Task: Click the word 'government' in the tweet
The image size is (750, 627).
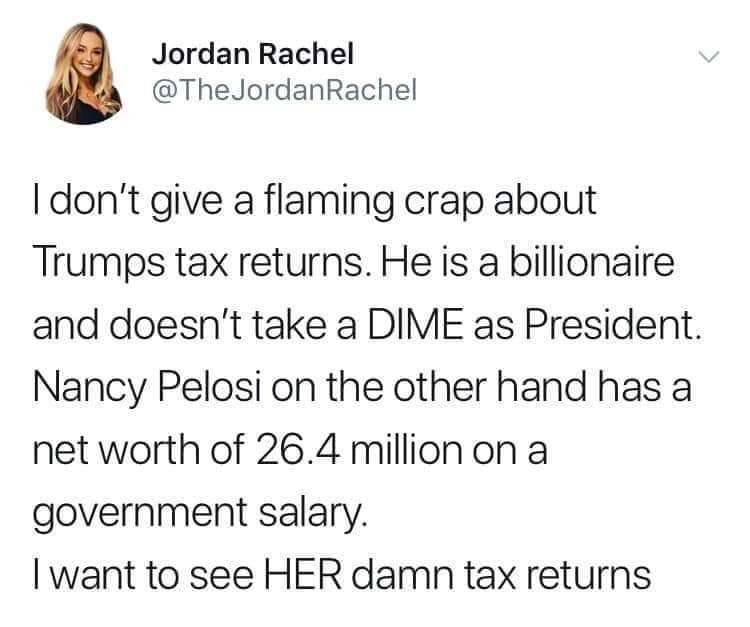Action: click(x=140, y=514)
